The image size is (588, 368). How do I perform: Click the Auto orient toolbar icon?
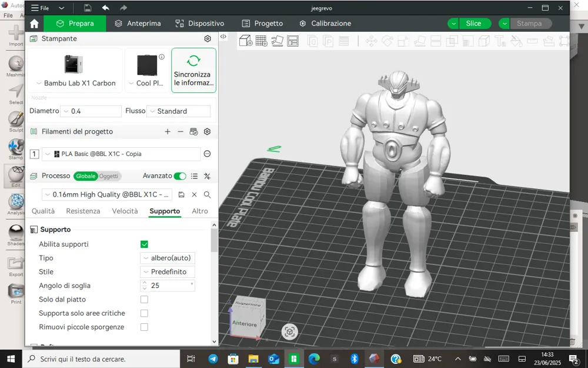(277, 41)
